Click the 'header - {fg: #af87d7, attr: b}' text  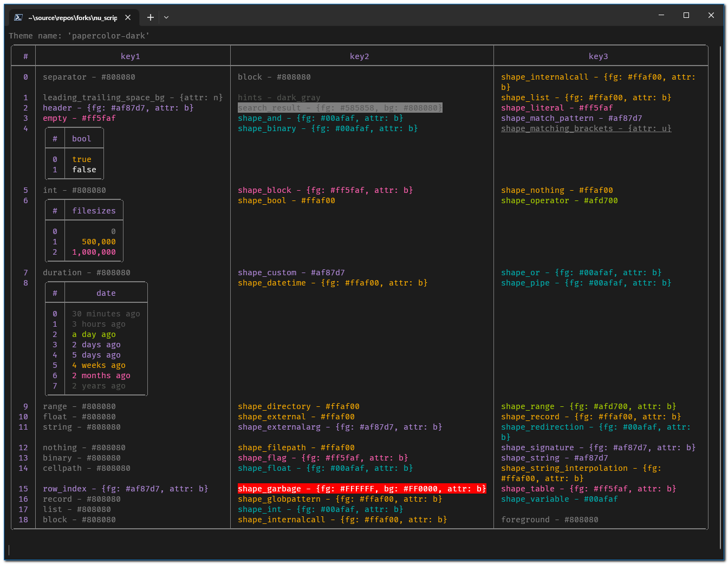tap(118, 108)
